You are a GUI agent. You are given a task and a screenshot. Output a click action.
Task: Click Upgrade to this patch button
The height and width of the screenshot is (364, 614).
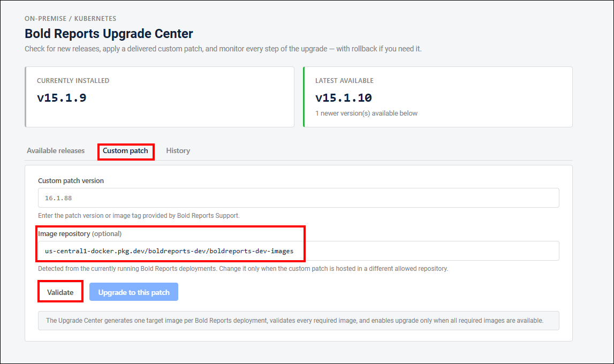[134, 292]
